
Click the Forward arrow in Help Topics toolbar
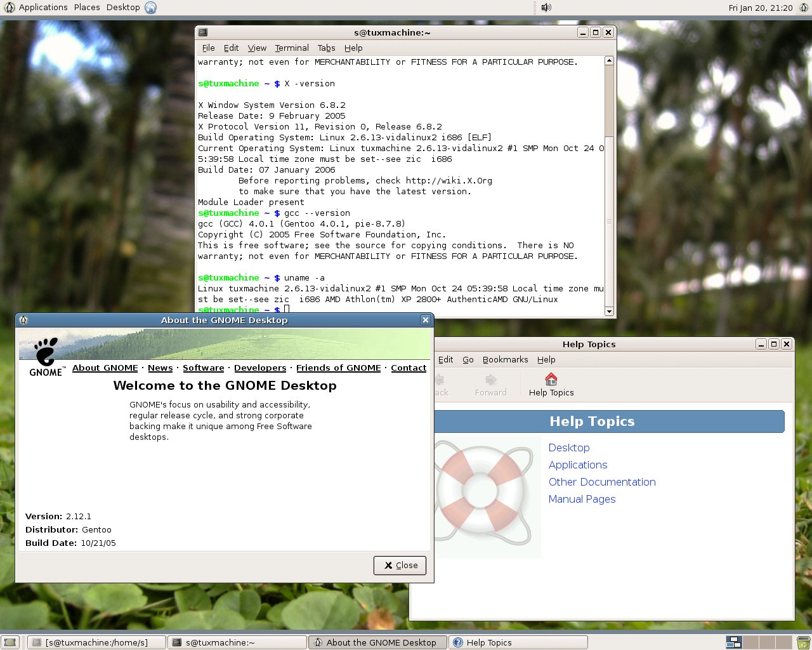click(x=491, y=385)
